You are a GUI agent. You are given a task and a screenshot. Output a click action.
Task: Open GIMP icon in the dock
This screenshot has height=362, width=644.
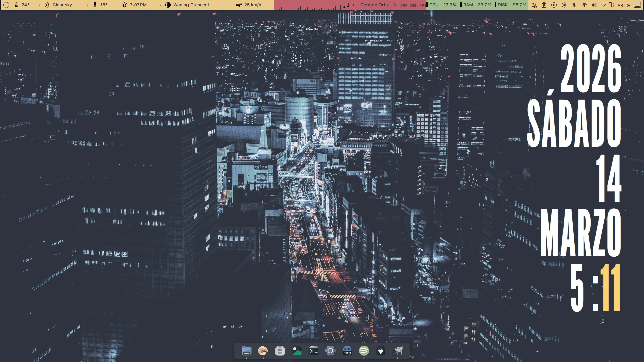(398, 351)
